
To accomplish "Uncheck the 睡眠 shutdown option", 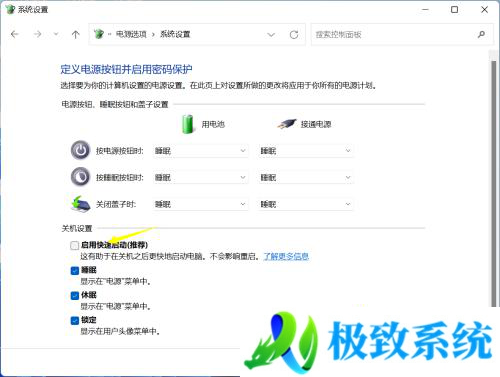I will [75, 270].
